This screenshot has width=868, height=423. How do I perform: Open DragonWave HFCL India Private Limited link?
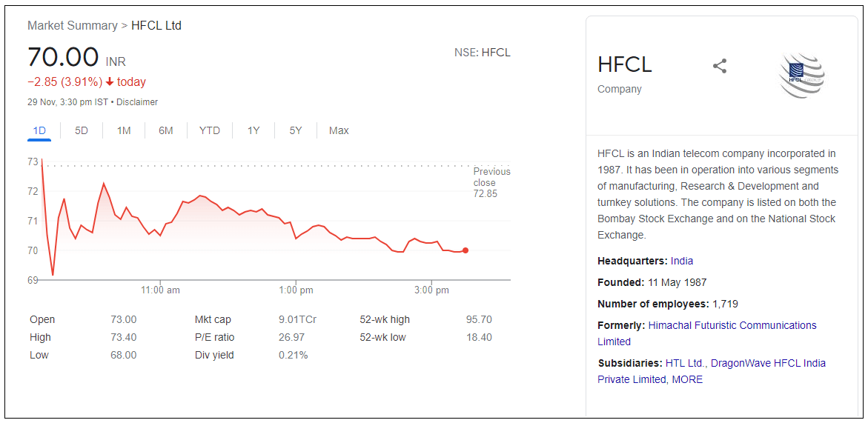tap(712, 372)
